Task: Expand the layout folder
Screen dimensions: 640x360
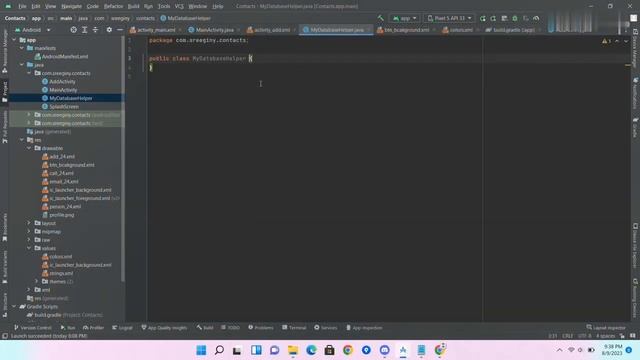Action: pos(29,223)
